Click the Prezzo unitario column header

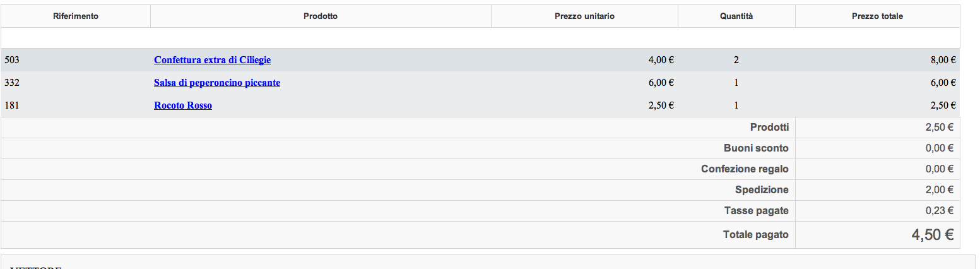pos(584,16)
